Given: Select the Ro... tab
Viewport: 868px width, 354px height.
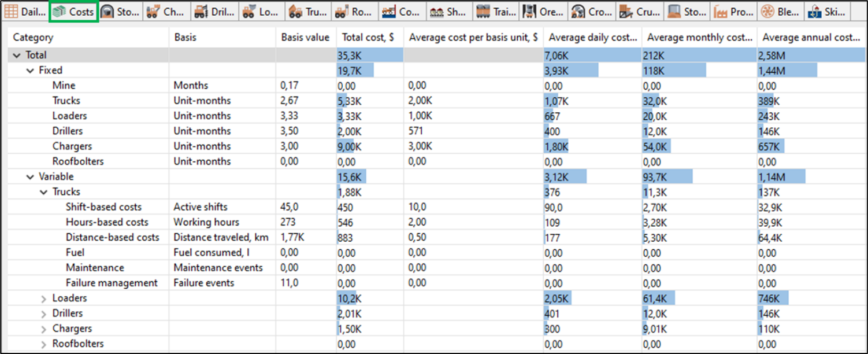Looking at the screenshot, I should [355, 12].
